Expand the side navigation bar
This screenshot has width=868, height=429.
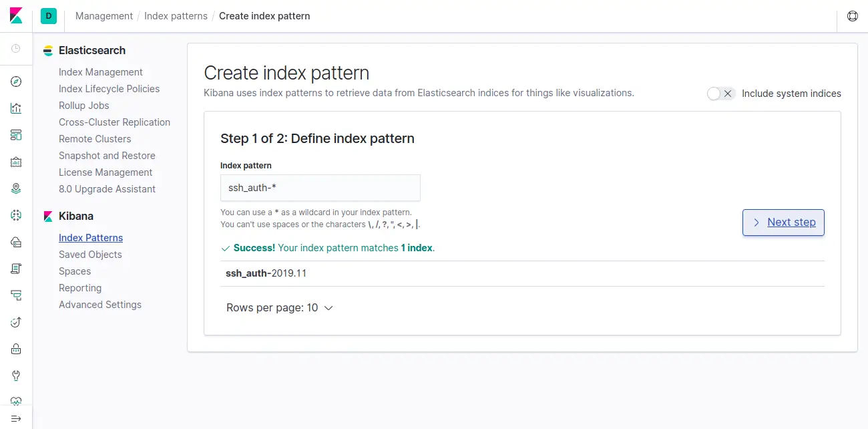[x=16, y=418]
